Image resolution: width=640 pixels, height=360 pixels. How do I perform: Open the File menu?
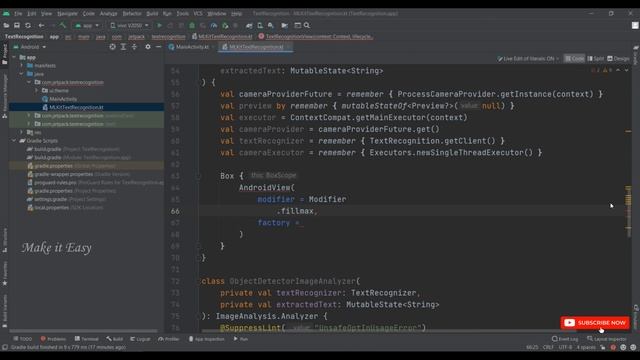pyautogui.click(x=18, y=13)
